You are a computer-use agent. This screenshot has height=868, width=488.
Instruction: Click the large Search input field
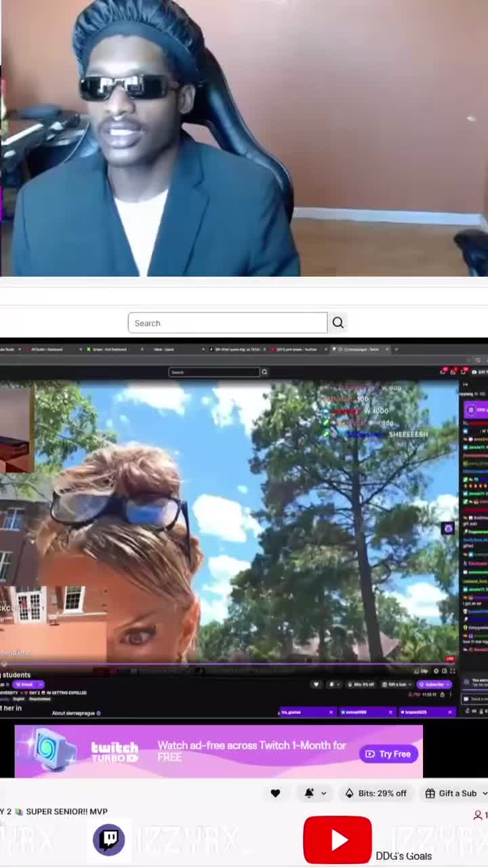(x=227, y=323)
